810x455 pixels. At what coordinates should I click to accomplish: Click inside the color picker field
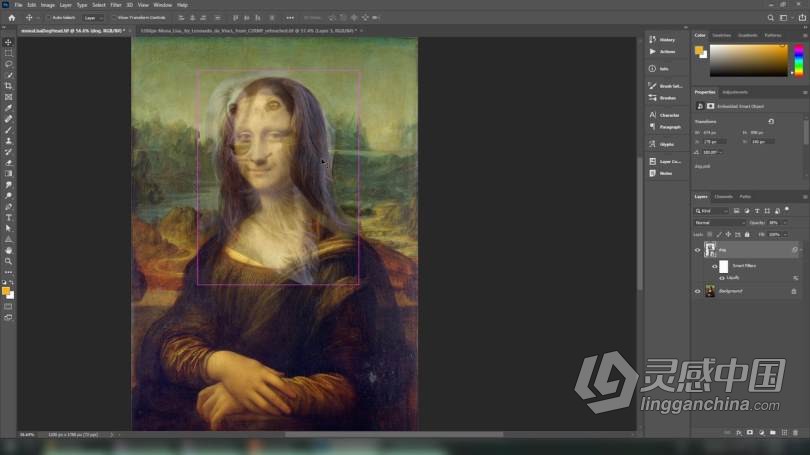click(748, 60)
